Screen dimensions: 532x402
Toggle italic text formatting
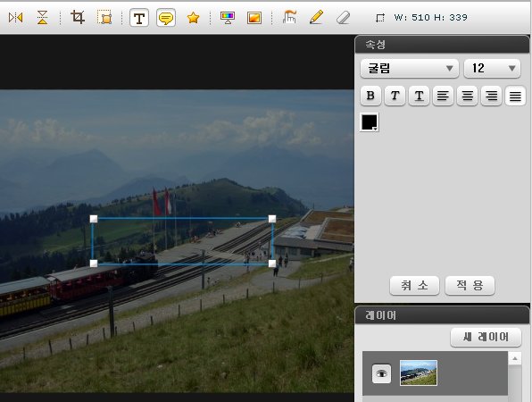point(395,96)
